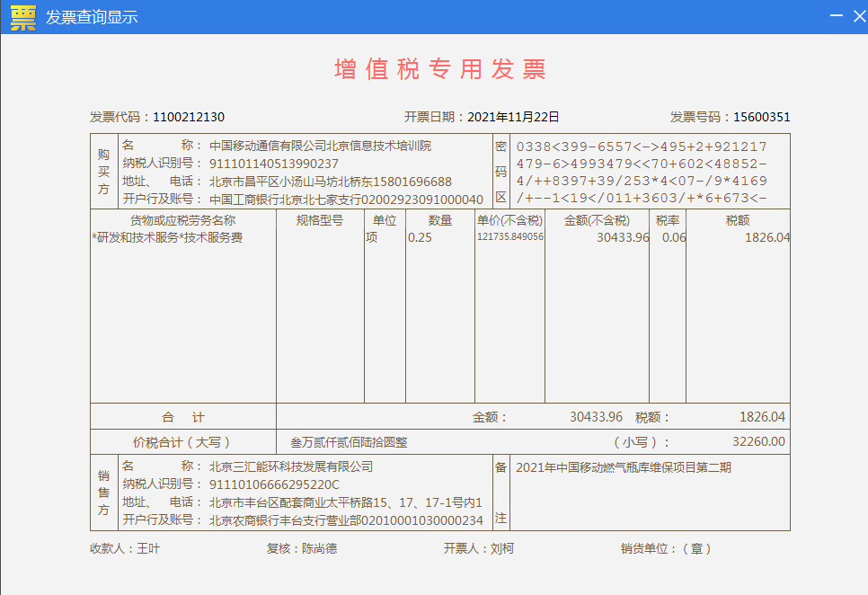Select buyer taxpayer ID 911101140513990237
868x595 pixels.
(274, 163)
